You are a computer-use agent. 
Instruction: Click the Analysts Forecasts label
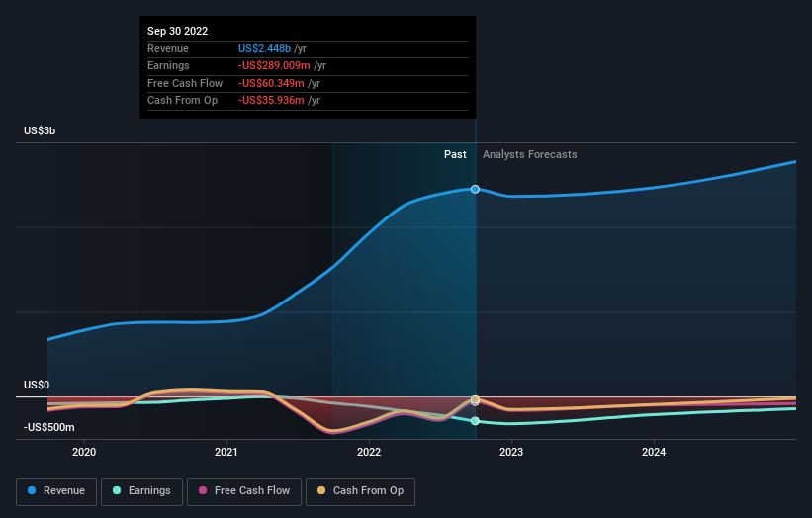pos(530,155)
